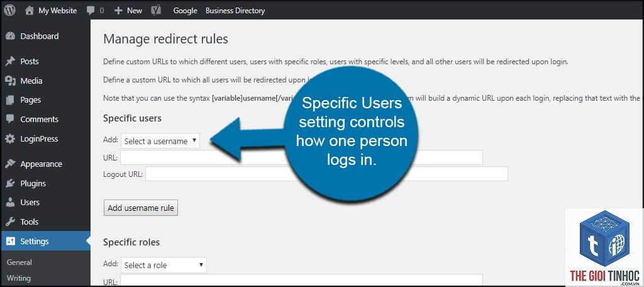The image size is (644, 287).
Task: Open Settings menu label
Action: tap(35, 241)
